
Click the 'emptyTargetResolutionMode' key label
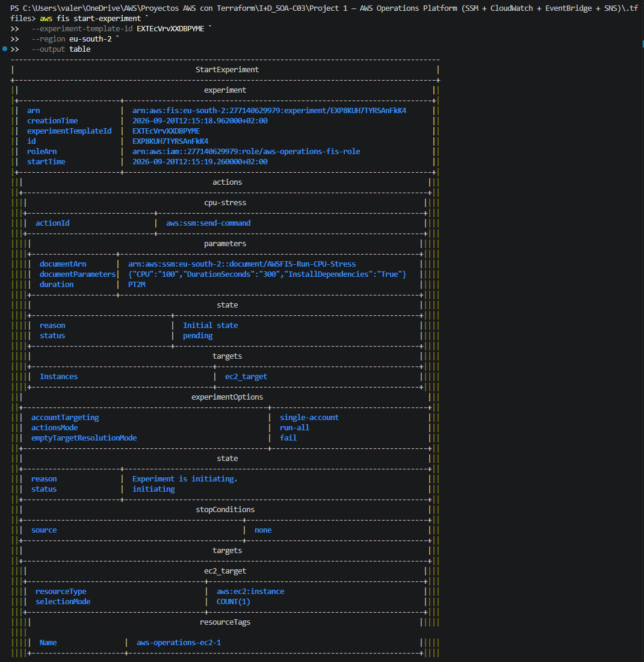(x=84, y=438)
